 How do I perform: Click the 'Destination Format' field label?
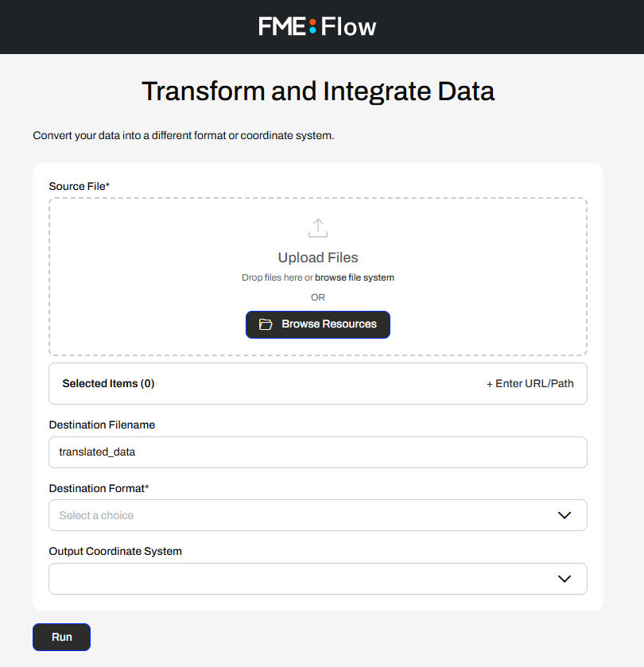coord(99,488)
